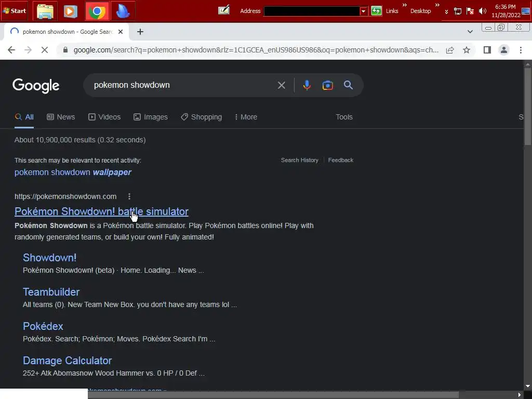Open a new Chrome tab
Viewport: 532px width, 399px height.
(x=140, y=32)
